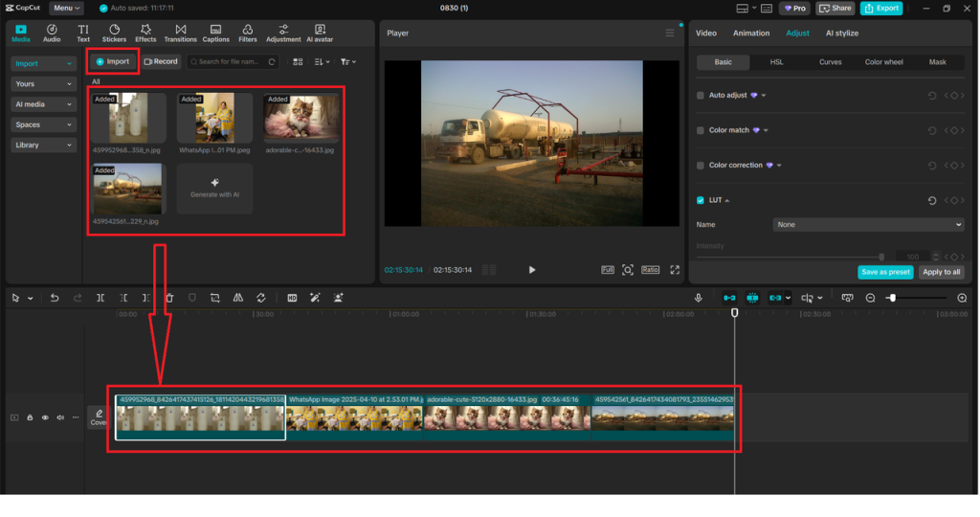
Task: Expand the AI media section in sidebar
Action: [43, 104]
